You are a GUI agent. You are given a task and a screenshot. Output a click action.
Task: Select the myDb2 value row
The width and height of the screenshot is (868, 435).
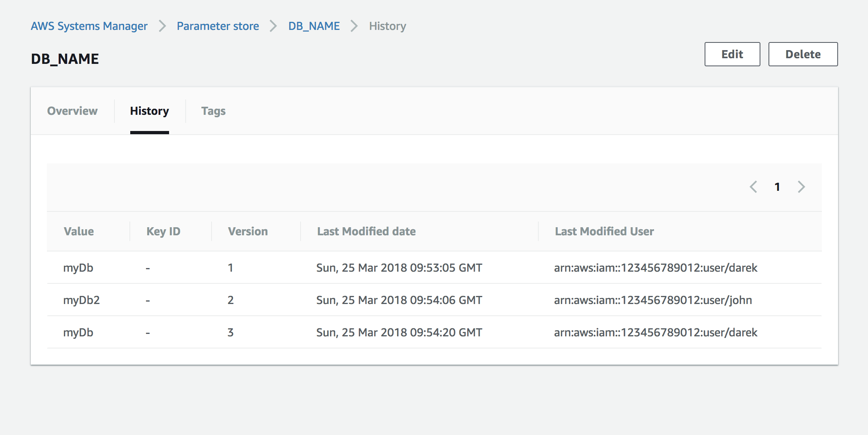click(81, 300)
